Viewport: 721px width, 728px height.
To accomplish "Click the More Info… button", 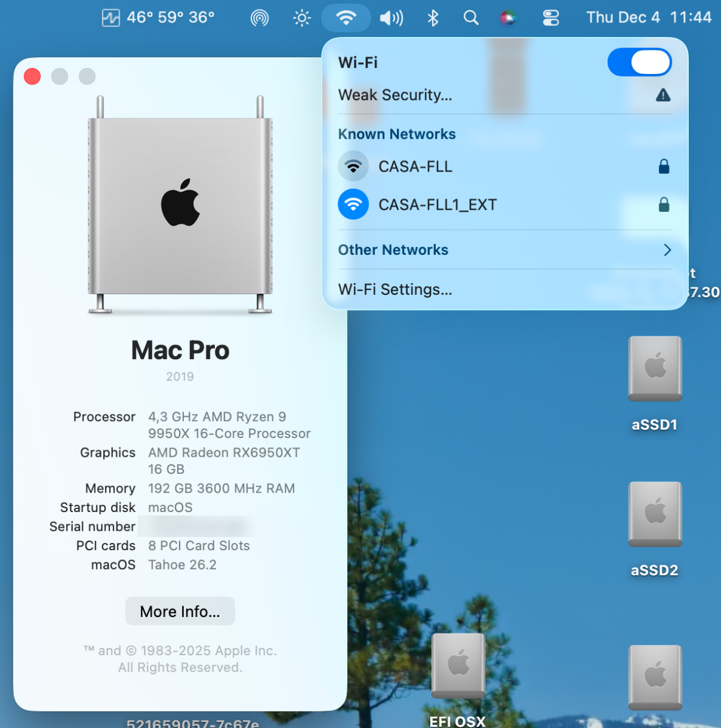I will click(x=180, y=612).
